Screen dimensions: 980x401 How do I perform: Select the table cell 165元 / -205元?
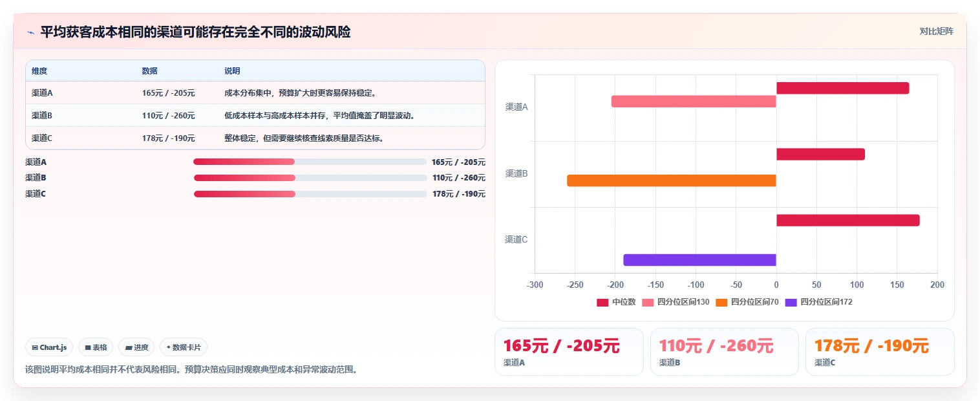coord(169,93)
